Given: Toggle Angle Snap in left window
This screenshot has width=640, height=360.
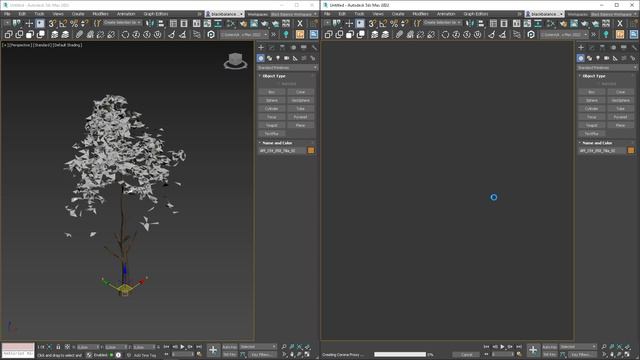Looking at the screenshot, I should coord(63,24).
